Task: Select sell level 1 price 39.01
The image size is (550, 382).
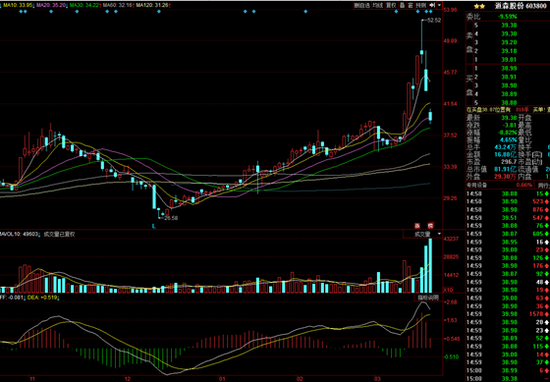Action: tap(508, 59)
